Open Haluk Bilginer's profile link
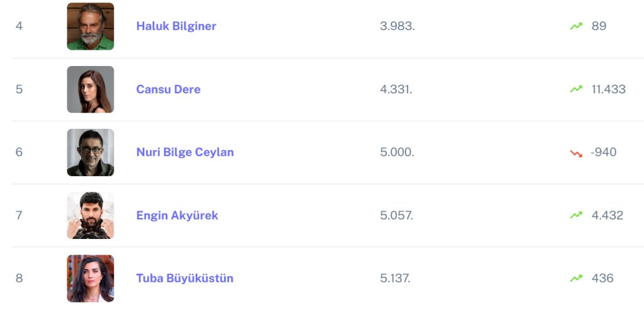This screenshot has height=310, width=644. tap(176, 26)
